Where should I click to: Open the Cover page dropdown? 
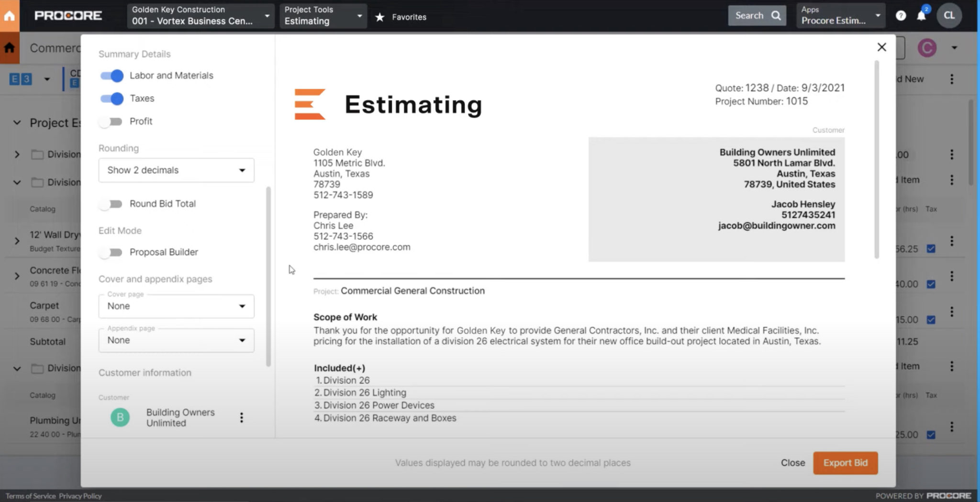point(176,306)
